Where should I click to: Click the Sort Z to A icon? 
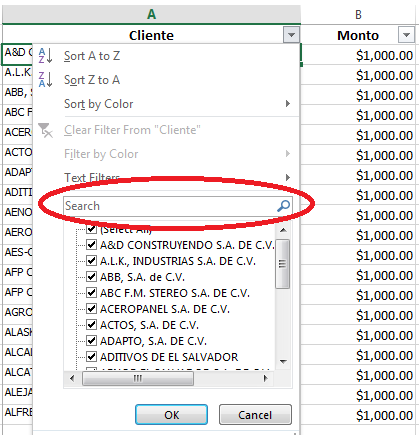[45, 80]
